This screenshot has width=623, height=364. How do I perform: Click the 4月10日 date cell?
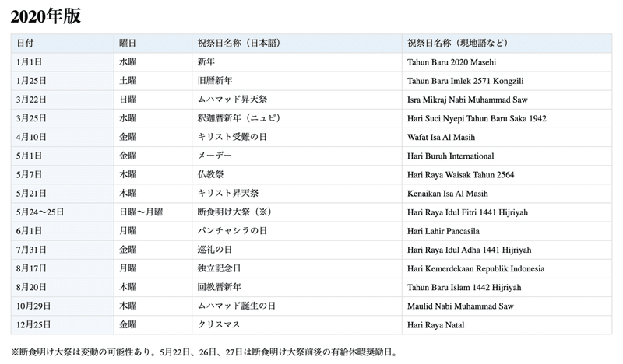click(x=62, y=137)
